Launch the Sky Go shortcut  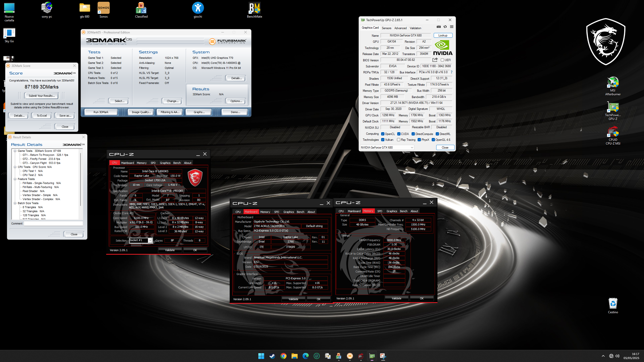9,35
